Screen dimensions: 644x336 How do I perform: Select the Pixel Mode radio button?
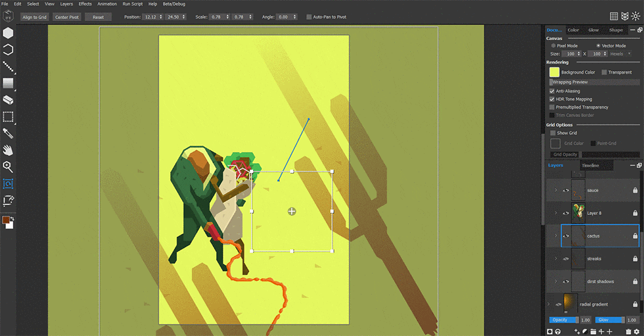click(553, 45)
